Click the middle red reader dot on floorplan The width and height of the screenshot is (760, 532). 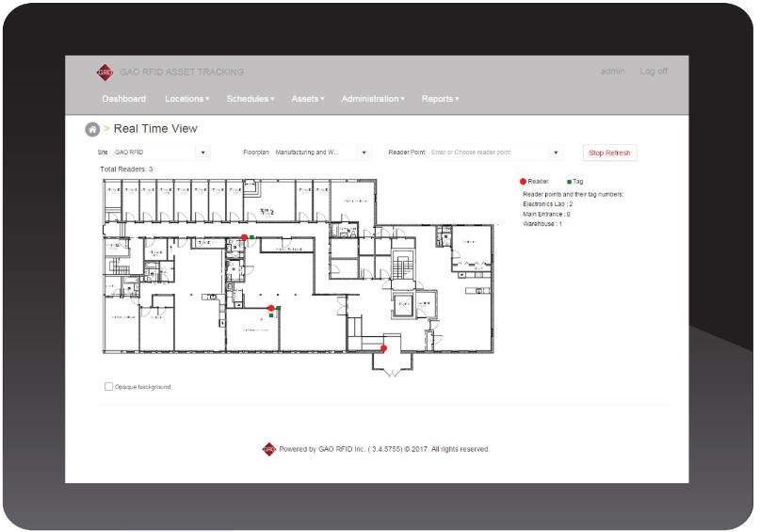(x=271, y=308)
